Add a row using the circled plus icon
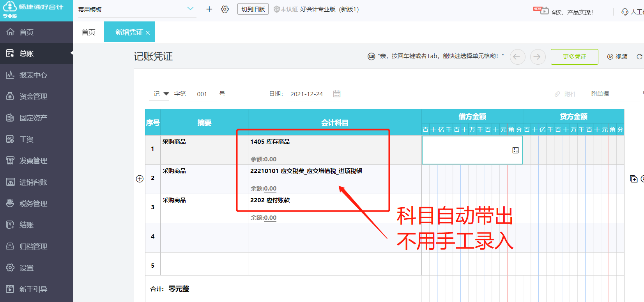The height and width of the screenshot is (302, 644). [140, 178]
